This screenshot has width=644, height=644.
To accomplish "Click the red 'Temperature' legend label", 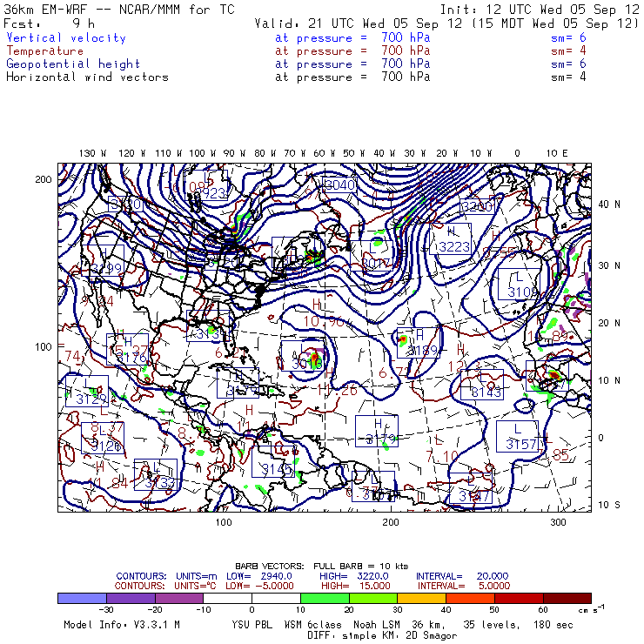I will coord(44,51).
